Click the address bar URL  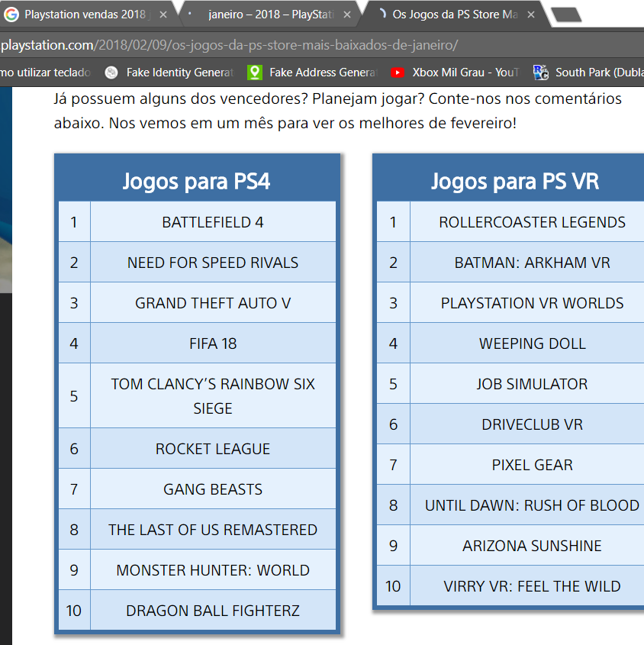tap(229, 45)
